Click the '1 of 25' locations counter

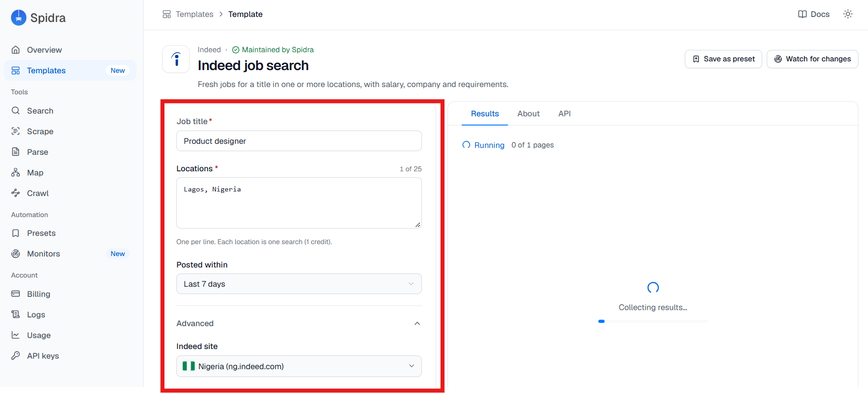click(x=410, y=169)
